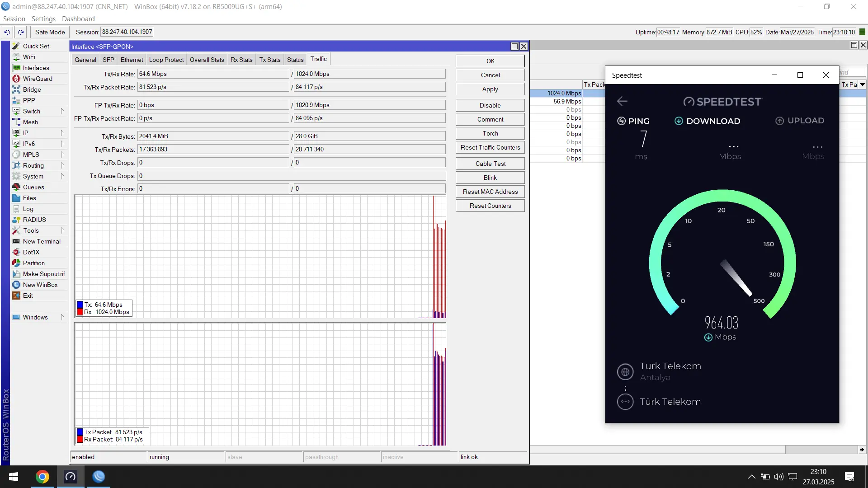Viewport: 868px width, 488px height.
Task: Click the Tx/Rx Bytes Rx value field
Action: 369,136
